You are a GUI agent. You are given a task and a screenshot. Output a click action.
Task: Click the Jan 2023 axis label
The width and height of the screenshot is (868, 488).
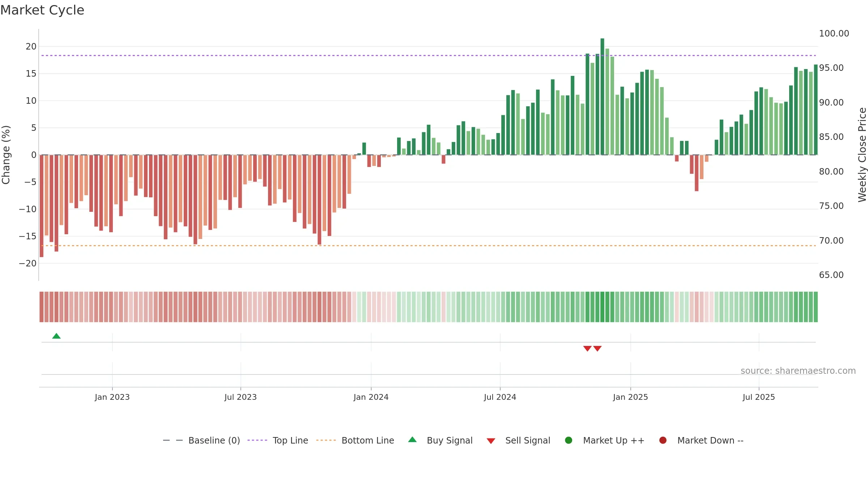[x=112, y=397]
